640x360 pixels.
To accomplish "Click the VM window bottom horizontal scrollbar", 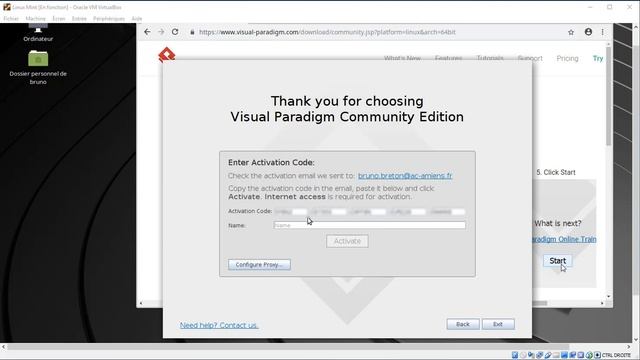I will [288, 347].
